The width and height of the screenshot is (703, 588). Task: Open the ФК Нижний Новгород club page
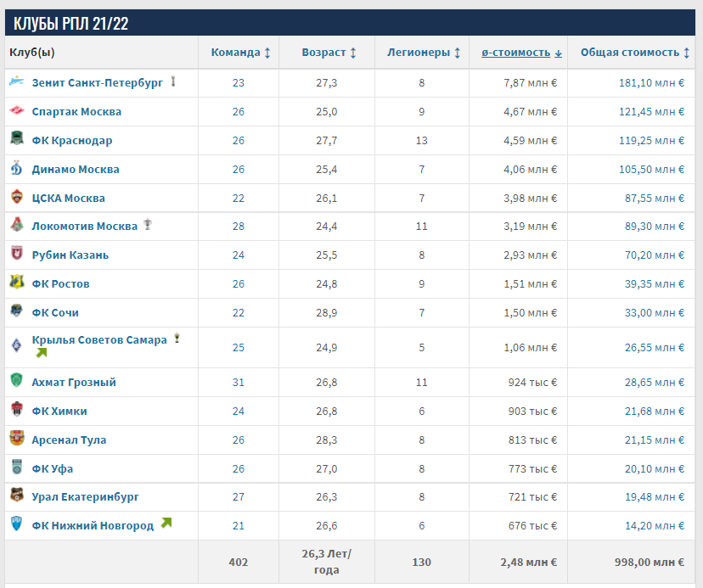tap(93, 525)
